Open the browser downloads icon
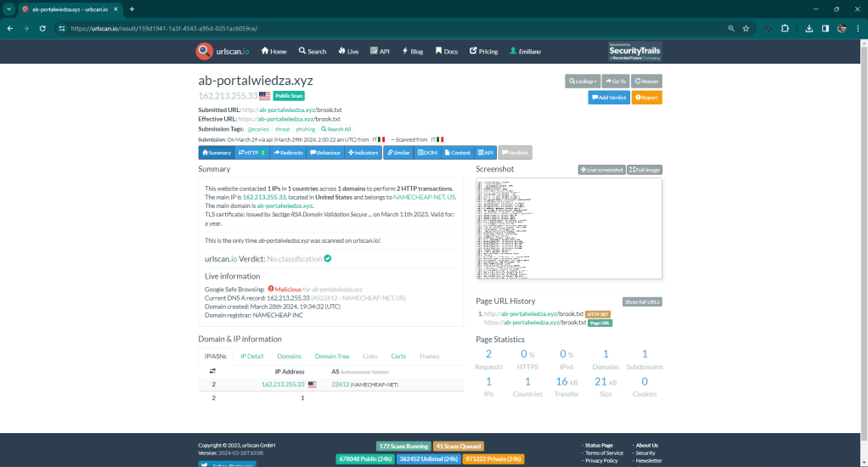 click(x=809, y=28)
